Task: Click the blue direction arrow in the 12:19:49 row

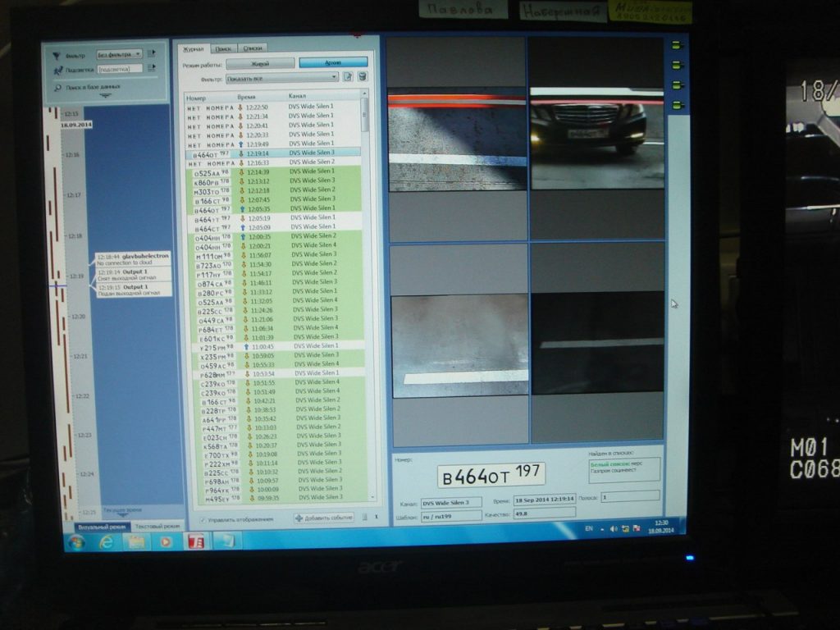Action: pyautogui.click(x=241, y=144)
